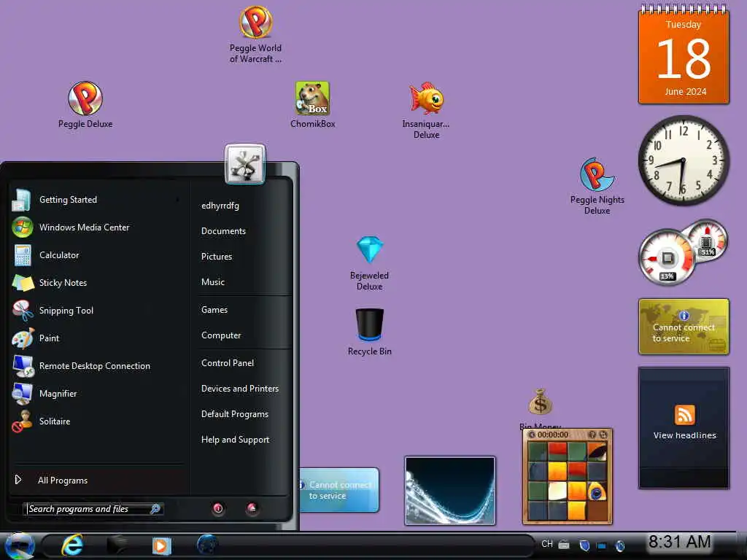Viewport: 747px width, 560px height.
Task: Launch Getting Started from Start menu
Action: tap(96, 200)
